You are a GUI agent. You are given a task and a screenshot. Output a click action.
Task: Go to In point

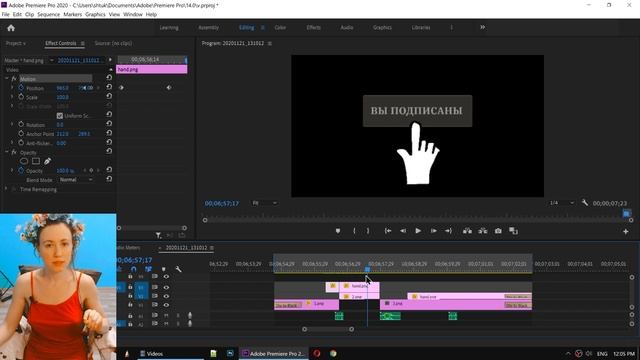click(388, 231)
